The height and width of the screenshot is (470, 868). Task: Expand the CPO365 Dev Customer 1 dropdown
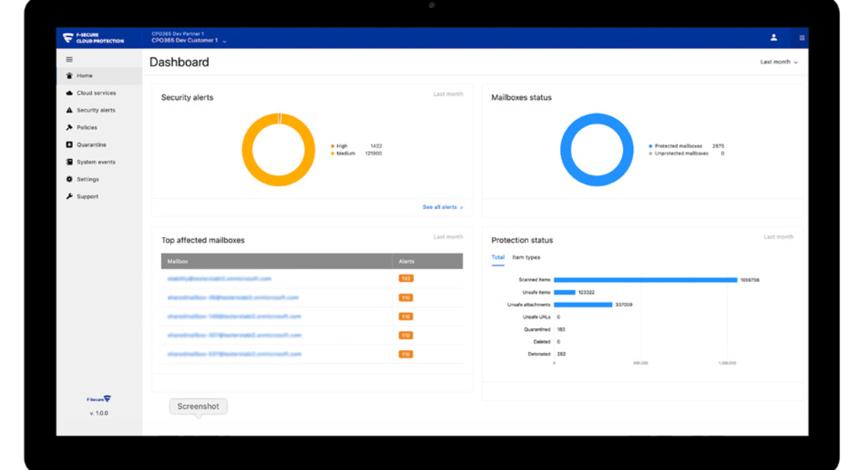tap(224, 41)
